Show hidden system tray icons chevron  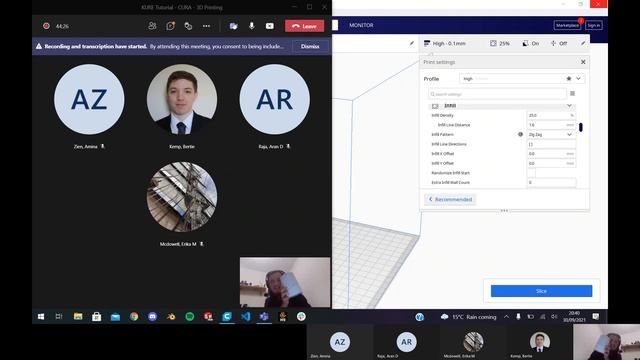(507, 317)
